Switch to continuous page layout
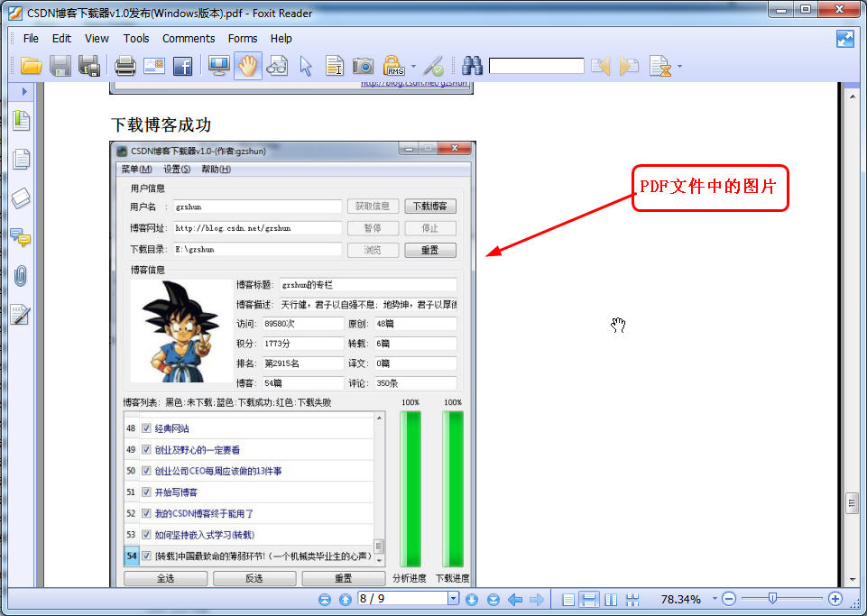The width and height of the screenshot is (867, 616). (589, 600)
